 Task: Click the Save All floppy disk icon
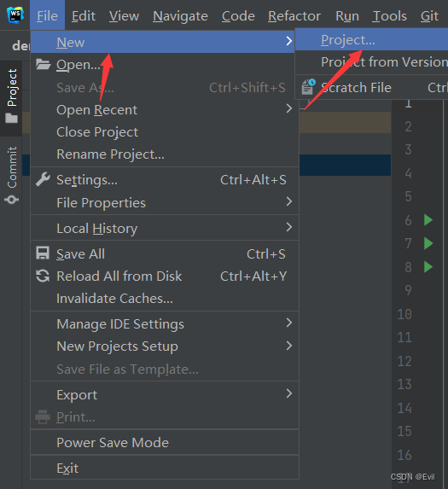coord(43,253)
